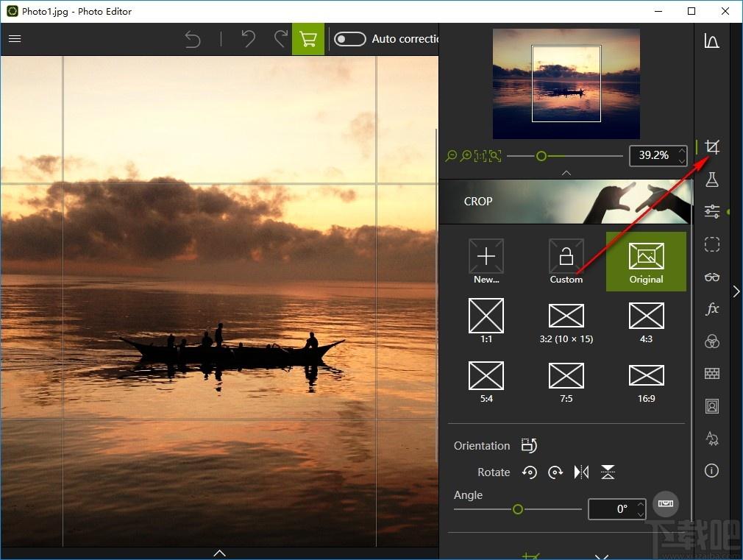The height and width of the screenshot is (560, 743).
Task: Open the glasses sidebar tool
Action: tap(711, 277)
